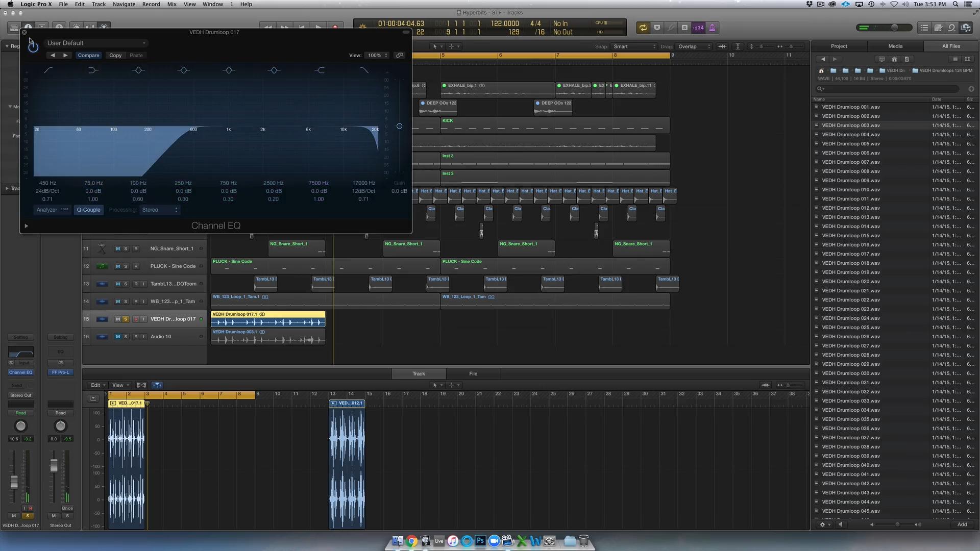Switch browser to list view icon

tap(955, 59)
